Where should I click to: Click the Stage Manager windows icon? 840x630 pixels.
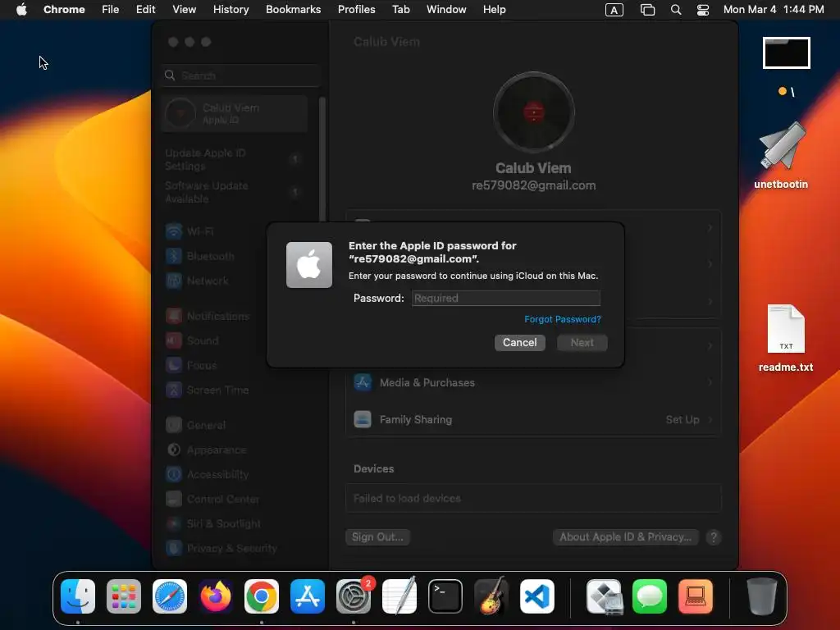[x=648, y=10]
